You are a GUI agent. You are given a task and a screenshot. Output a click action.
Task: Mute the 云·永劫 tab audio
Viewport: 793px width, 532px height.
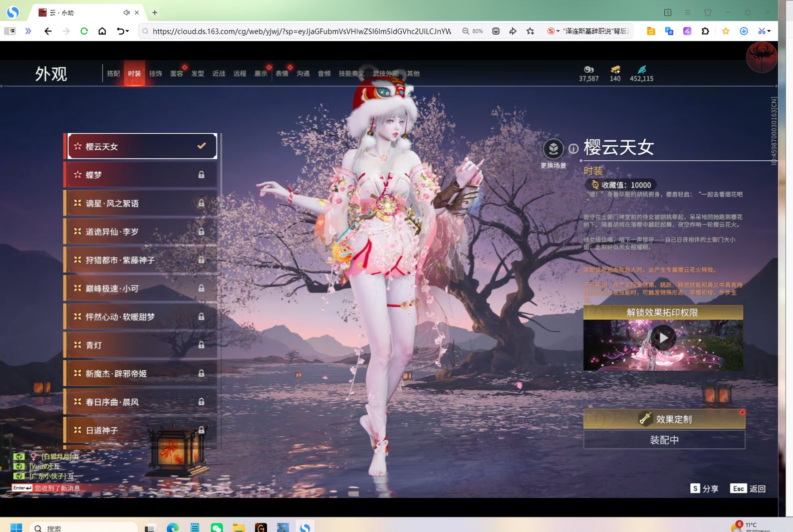click(x=126, y=13)
